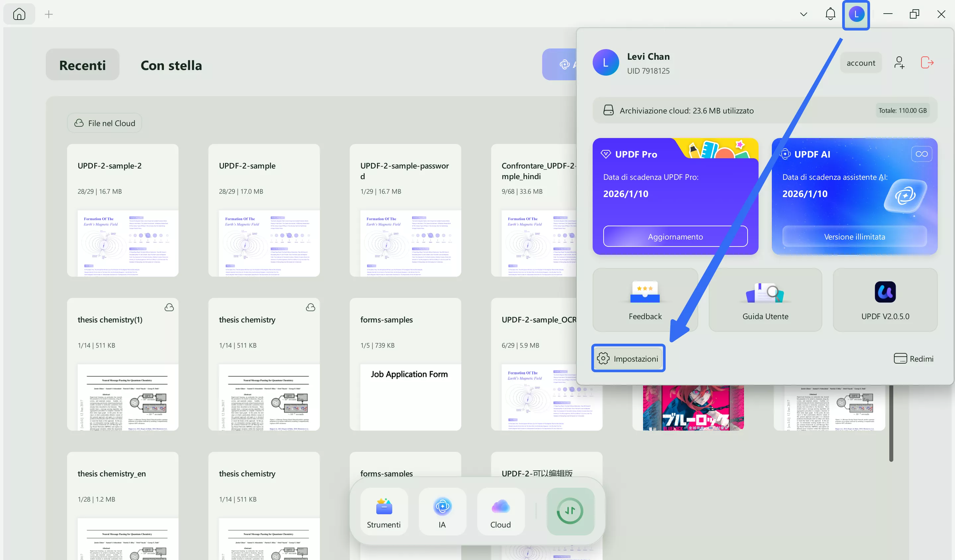This screenshot has width=955, height=560.
Task: Select the Recenti tab
Action: click(82, 65)
